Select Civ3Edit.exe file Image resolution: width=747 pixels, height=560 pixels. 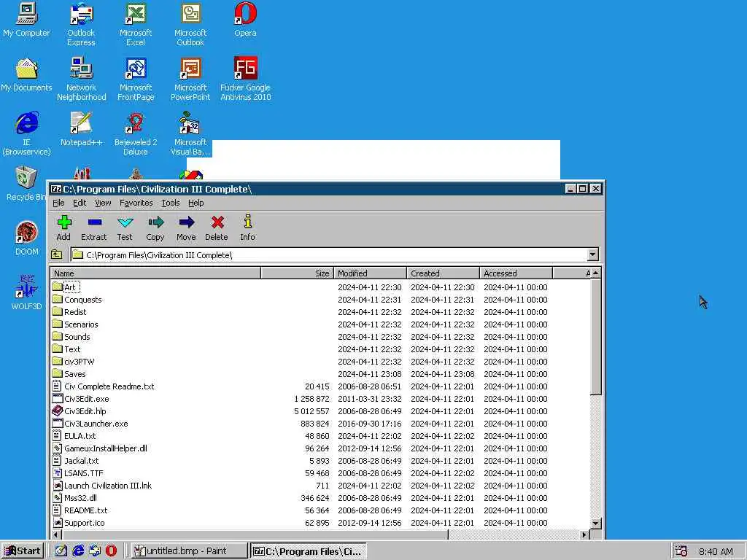point(80,399)
